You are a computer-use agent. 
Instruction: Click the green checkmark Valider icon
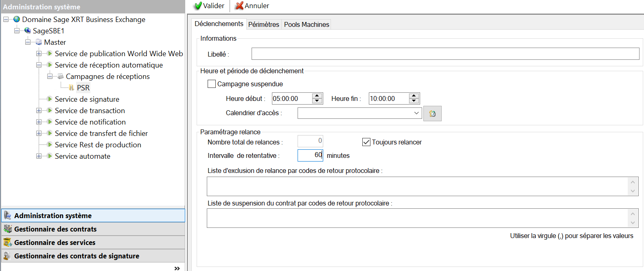[198, 6]
